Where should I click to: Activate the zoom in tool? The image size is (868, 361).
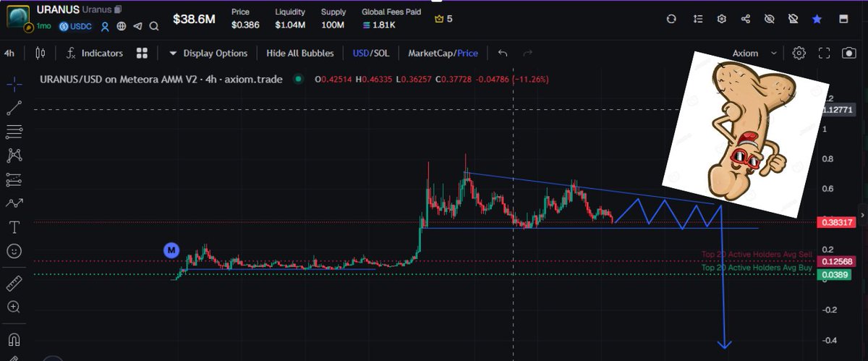point(14,307)
